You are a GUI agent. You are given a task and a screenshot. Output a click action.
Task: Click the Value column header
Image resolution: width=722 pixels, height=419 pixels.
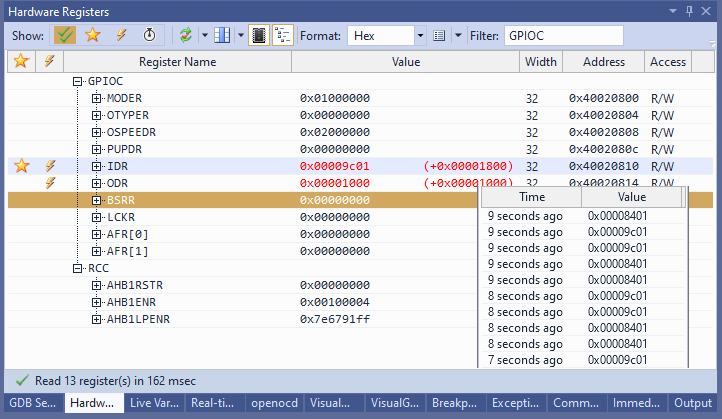tap(406, 62)
